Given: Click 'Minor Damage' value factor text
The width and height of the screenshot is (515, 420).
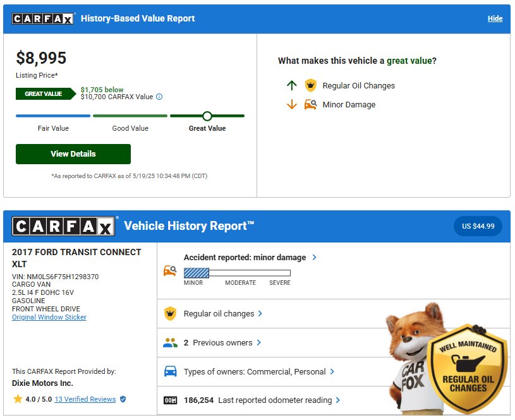Looking at the screenshot, I should point(349,105).
